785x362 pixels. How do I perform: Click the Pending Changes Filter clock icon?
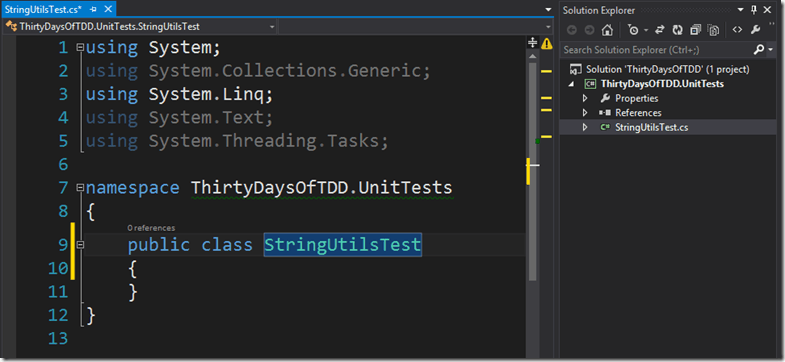[x=633, y=30]
